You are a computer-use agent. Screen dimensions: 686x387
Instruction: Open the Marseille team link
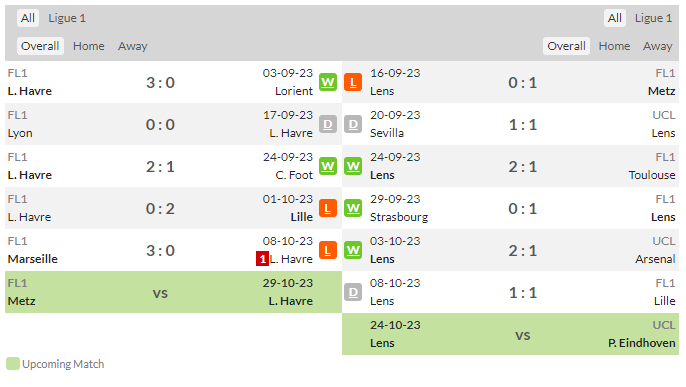pos(33,259)
